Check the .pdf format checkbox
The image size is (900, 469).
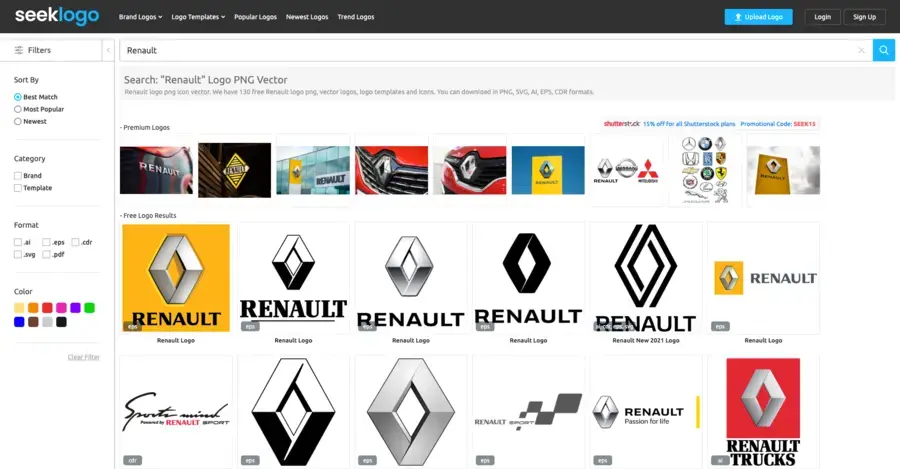(46, 254)
